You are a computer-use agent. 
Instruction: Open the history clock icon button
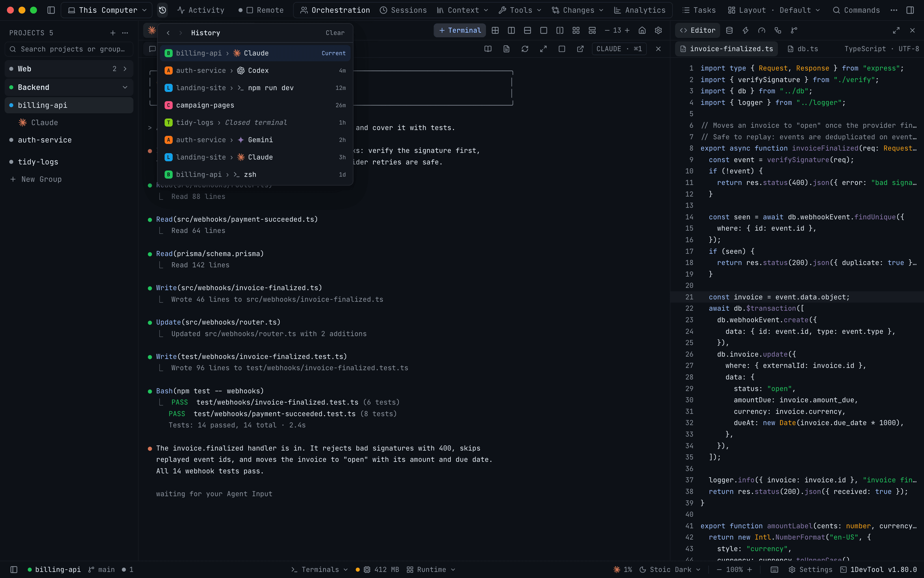[x=162, y=10]
